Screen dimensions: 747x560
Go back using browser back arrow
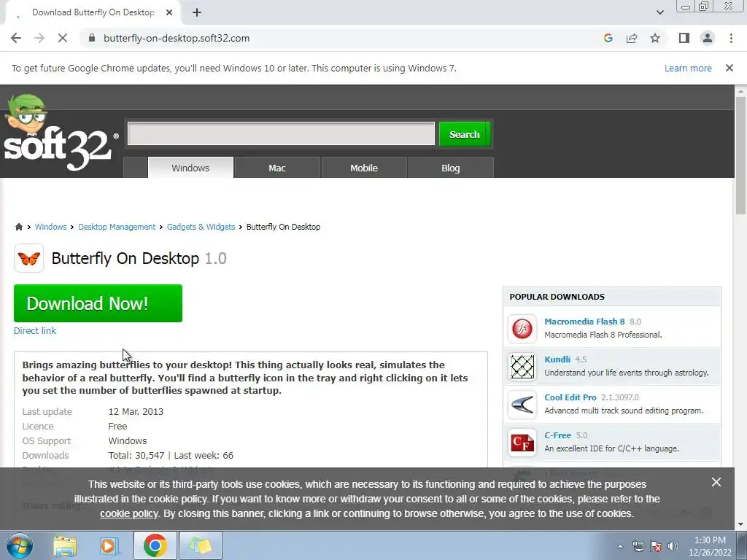(16, 38)
